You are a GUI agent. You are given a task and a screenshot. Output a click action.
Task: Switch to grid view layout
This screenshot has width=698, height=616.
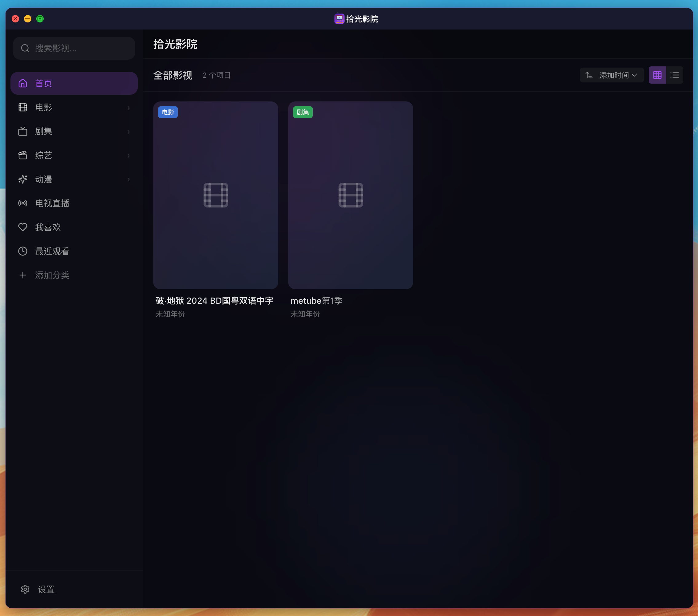click(x=657, y=75)
